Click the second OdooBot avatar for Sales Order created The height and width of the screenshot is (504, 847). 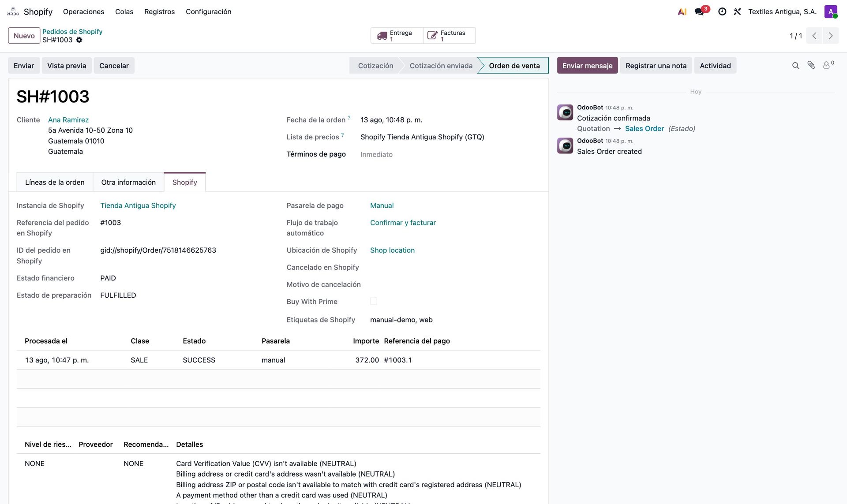tap(565, 146)
